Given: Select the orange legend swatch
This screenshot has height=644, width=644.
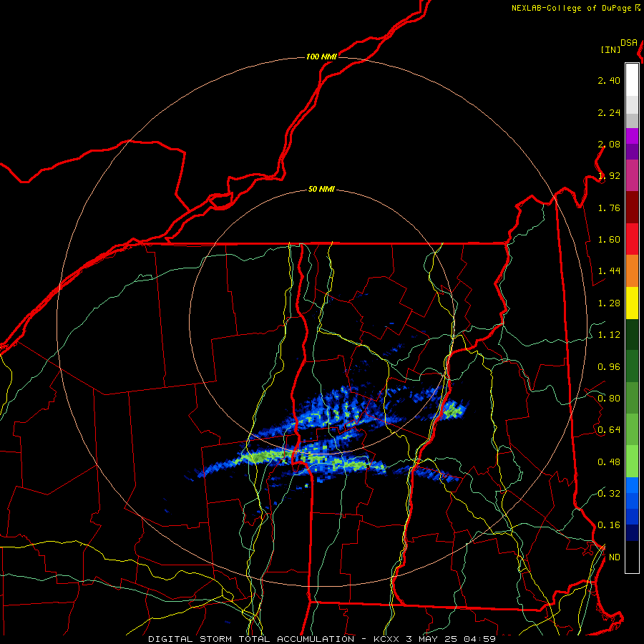Looking at the screenshot, I should [x=632, y=271].
